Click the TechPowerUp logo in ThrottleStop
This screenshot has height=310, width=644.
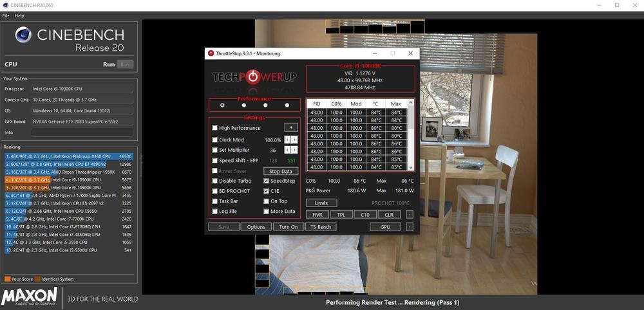[254, 77]
